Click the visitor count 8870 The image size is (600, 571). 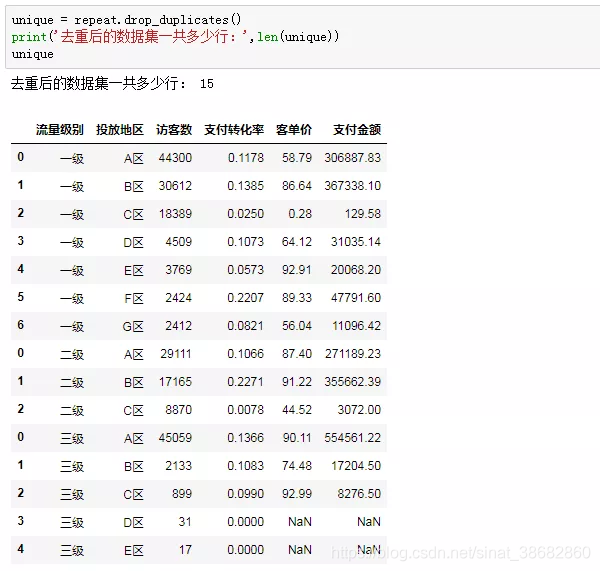click(178, 409)
